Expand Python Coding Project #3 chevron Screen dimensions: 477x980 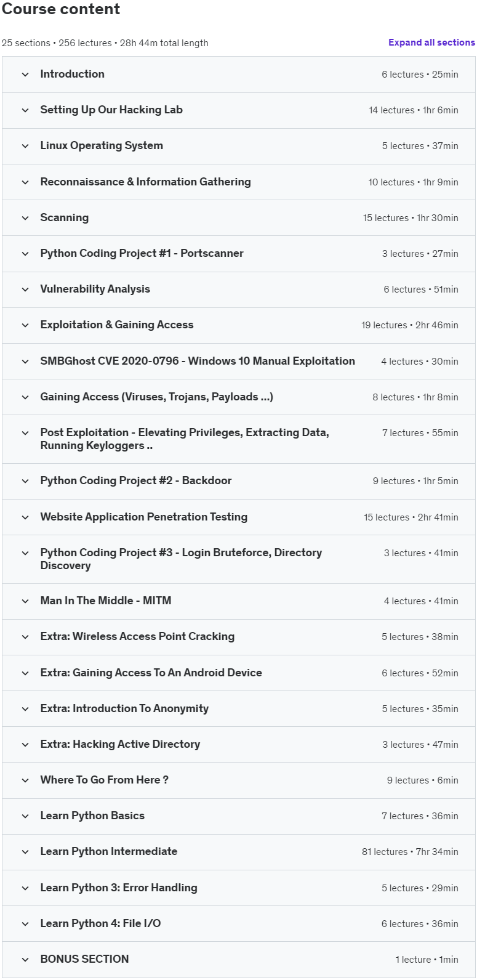(x=25, y=553)
